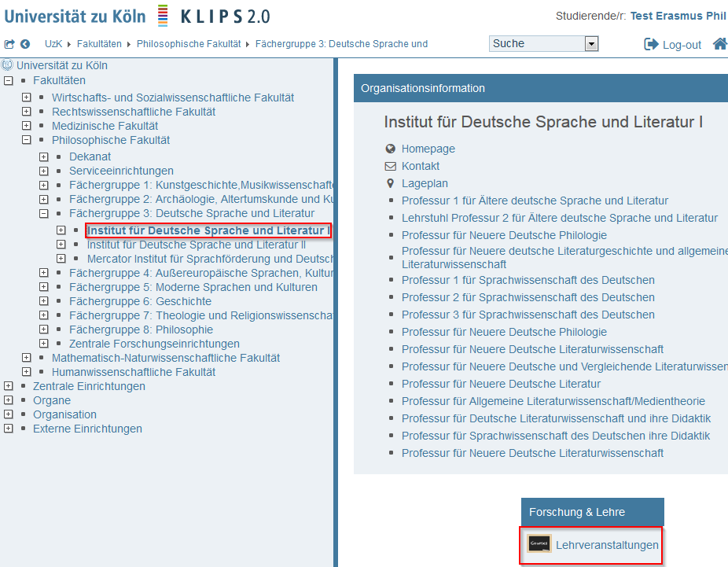Open Professur für Sprachwissenschaft des Deutschen ihre Didaktik
This screenshot has width=728, height=567.
coord(555,436)
